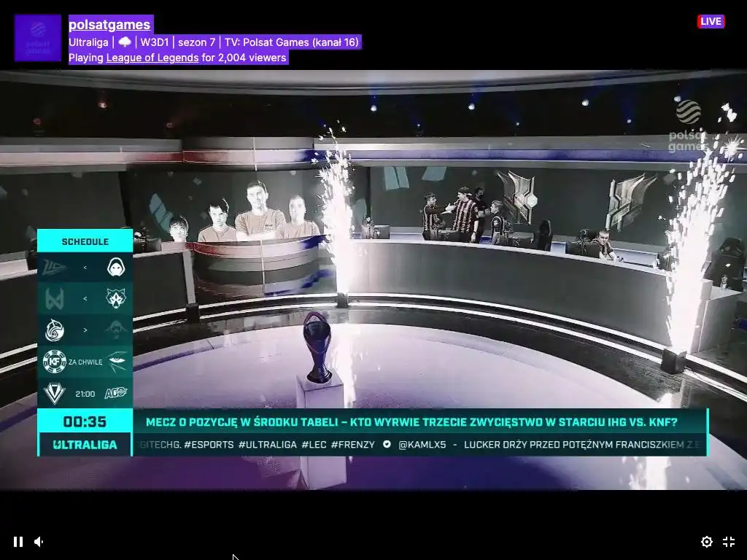
Task: Open the player settings gear
Action: tap(706, 542)
